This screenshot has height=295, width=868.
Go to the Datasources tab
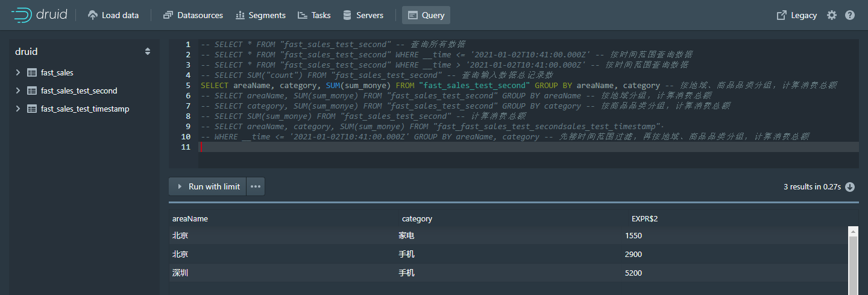(193, 15)
